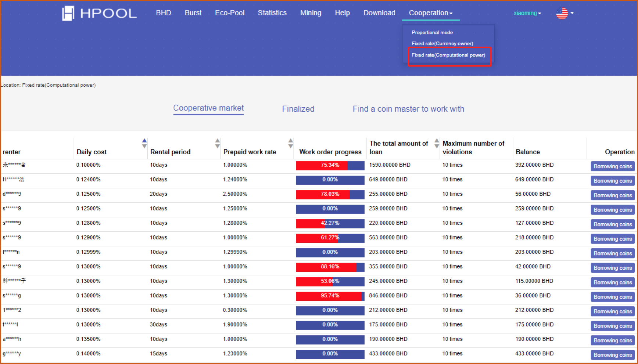Screen dimensions: 638x364
Task: Click renter name d******9
Action: point(12,194)
